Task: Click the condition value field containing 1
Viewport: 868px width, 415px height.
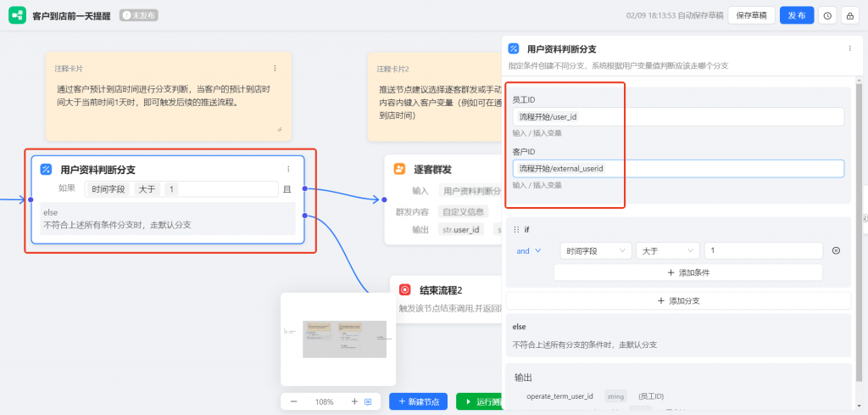Action: pos(764,251)
